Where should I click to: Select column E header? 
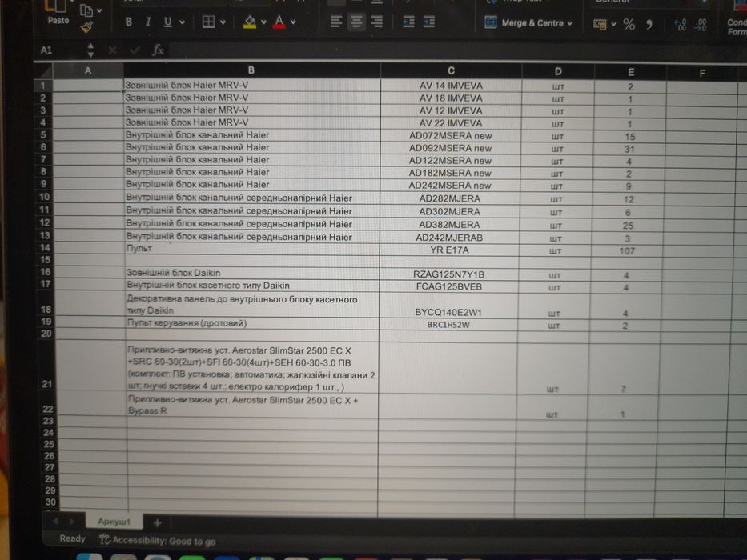[x=631, y=72]
